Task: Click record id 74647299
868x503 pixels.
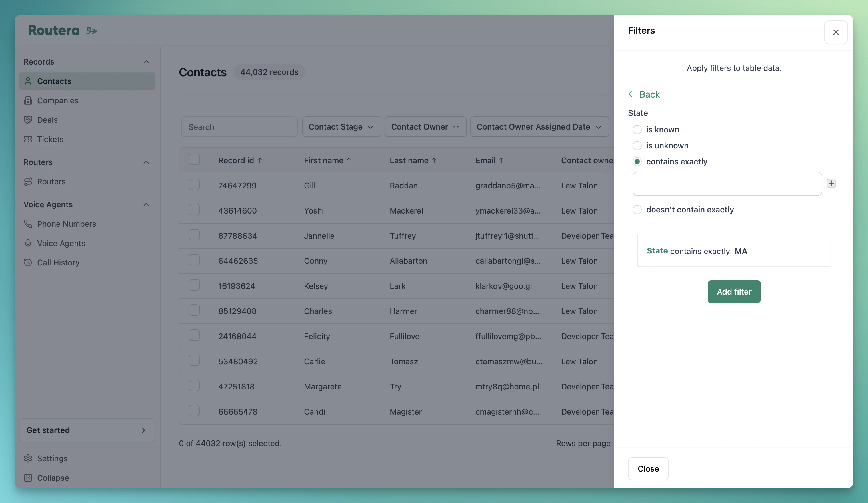Action: pyautogui.click(x=237, y=186)
